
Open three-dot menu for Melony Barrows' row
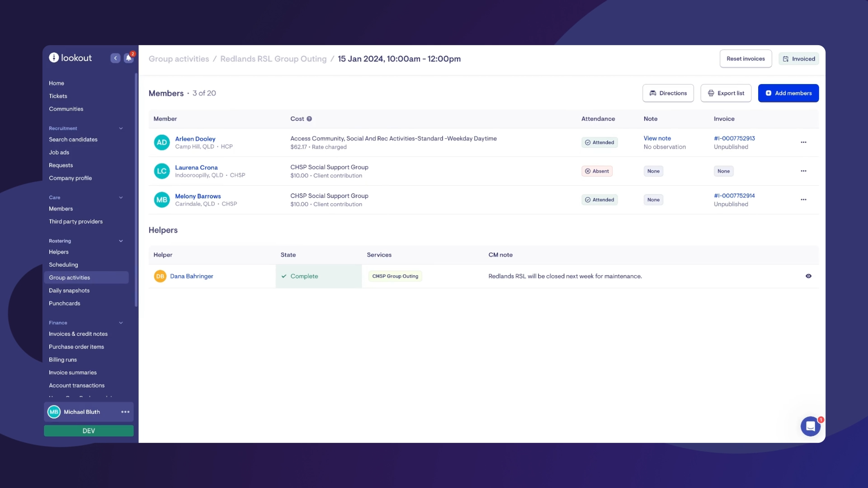pos(803,200)
